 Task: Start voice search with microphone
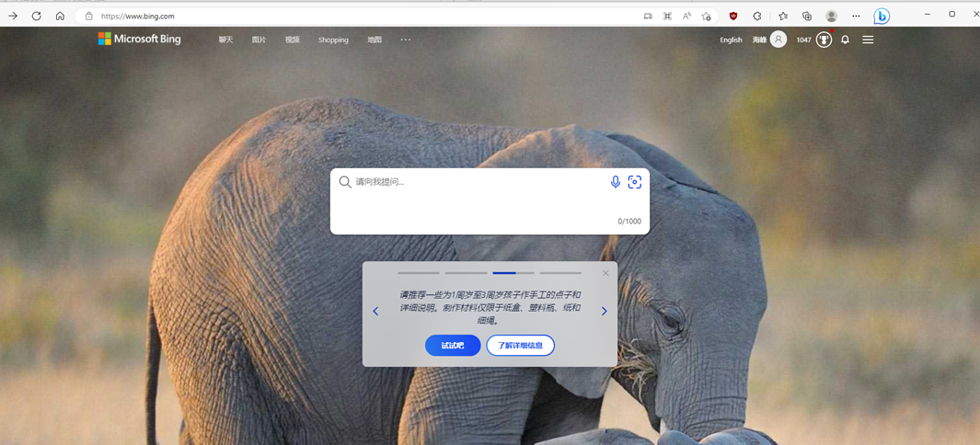click(616, 182)
